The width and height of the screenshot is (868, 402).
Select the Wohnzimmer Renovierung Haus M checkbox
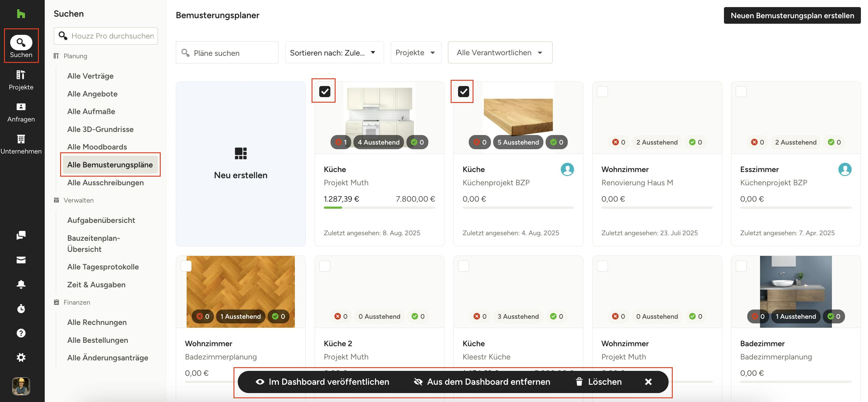coord(602,92)
